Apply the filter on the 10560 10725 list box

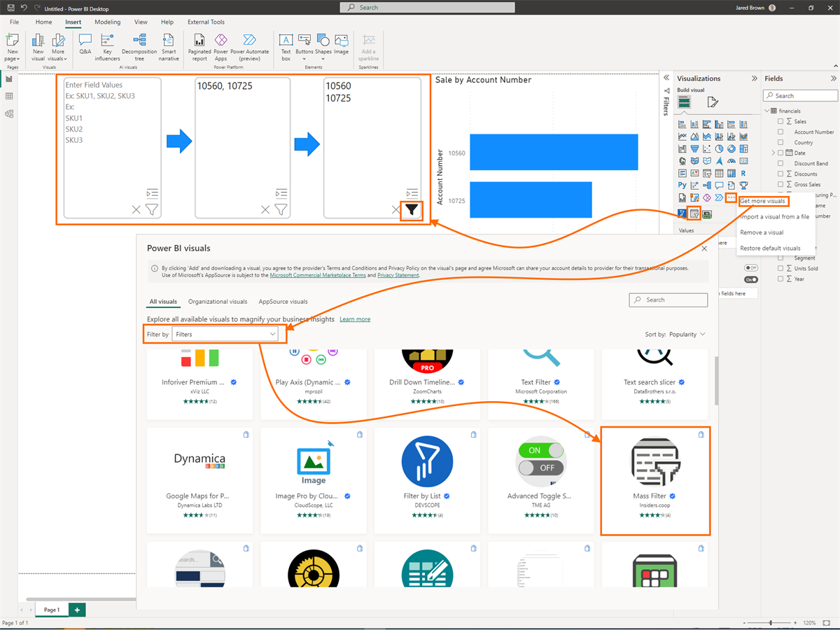[412, 209]
